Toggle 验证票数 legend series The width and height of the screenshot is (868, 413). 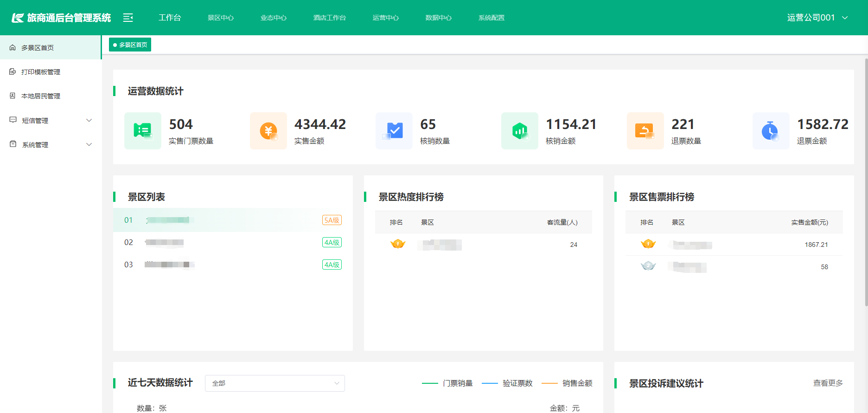tap(507, 383)
